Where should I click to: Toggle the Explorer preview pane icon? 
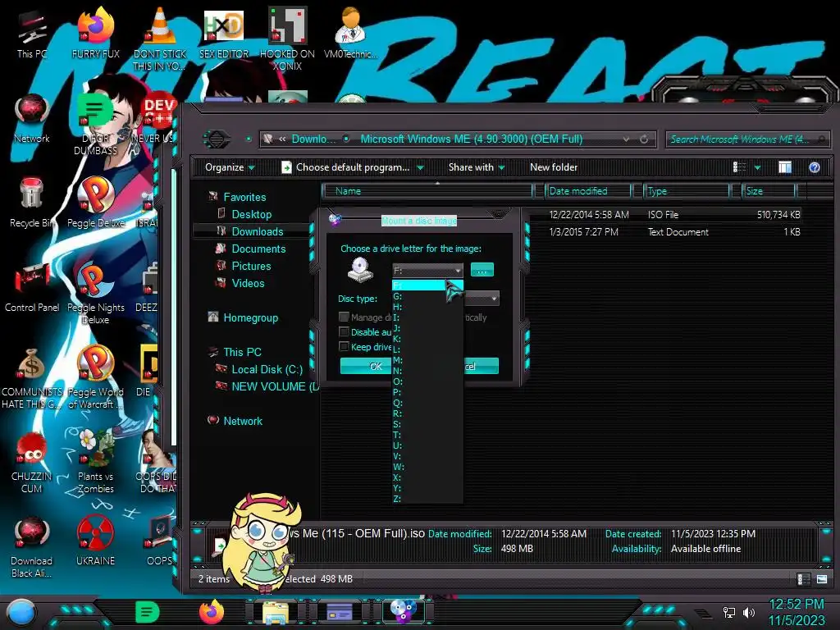pyautogui.click(x=785, y=167)
